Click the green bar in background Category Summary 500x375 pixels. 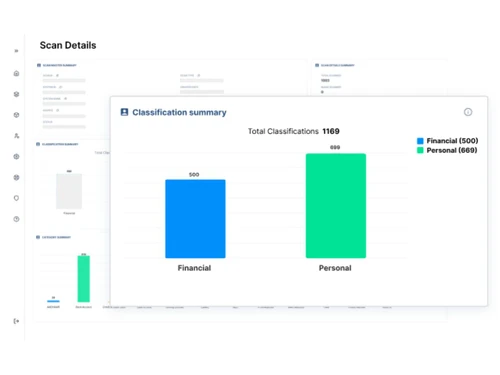[x=84, y=279]
